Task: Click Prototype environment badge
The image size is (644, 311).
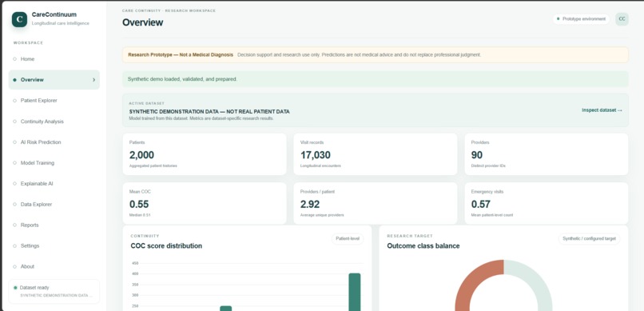Action: (581, 19)
